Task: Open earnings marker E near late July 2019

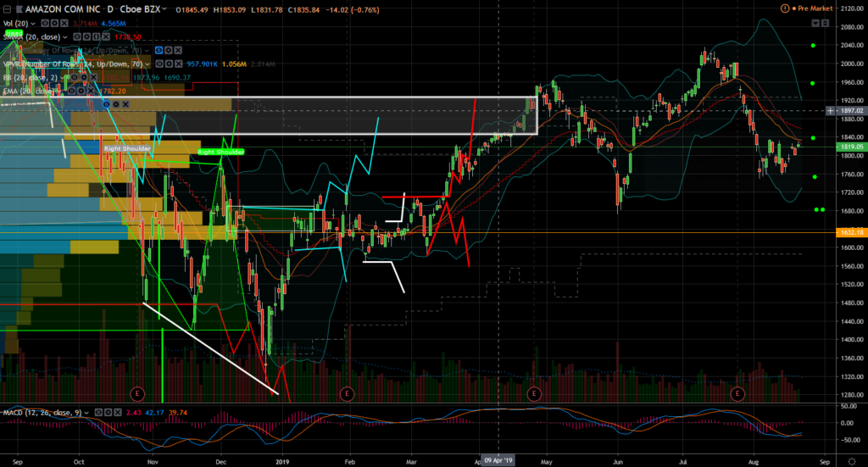Action: click(737, 394)
